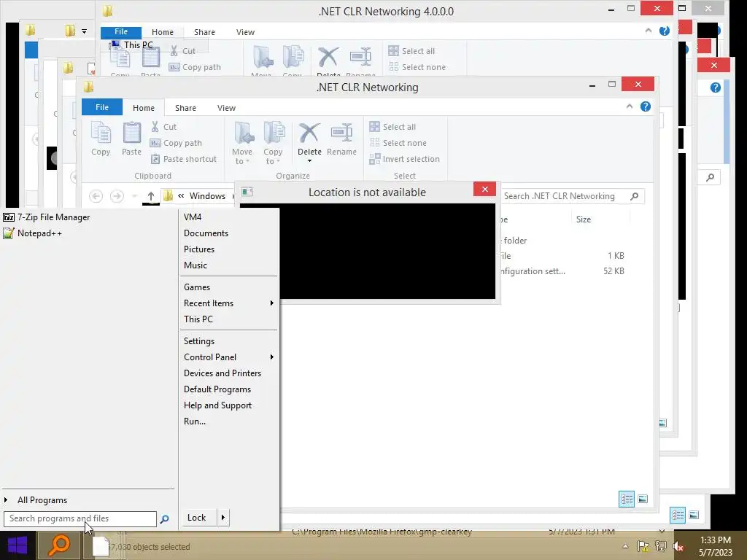Screen dimensions: 747x560
Task: Click Select all in Networking 4.0.0.0 window
Action: (411, 51)
